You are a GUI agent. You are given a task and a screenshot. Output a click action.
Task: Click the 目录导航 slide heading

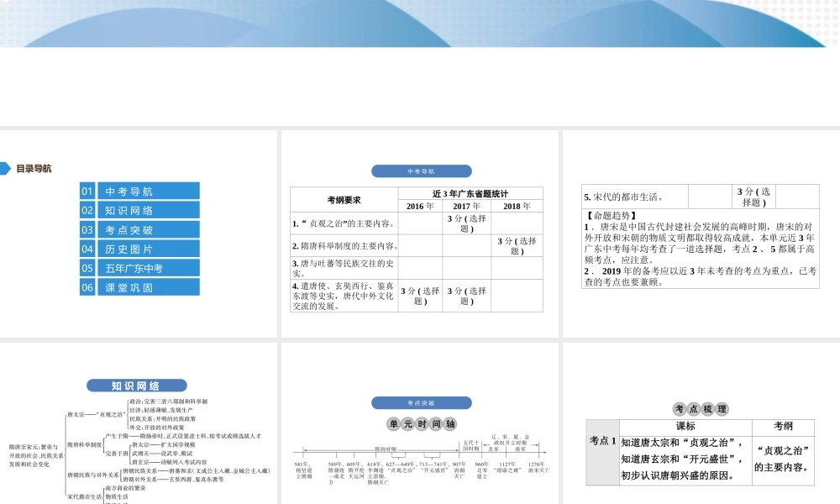[x=34, y=169]
